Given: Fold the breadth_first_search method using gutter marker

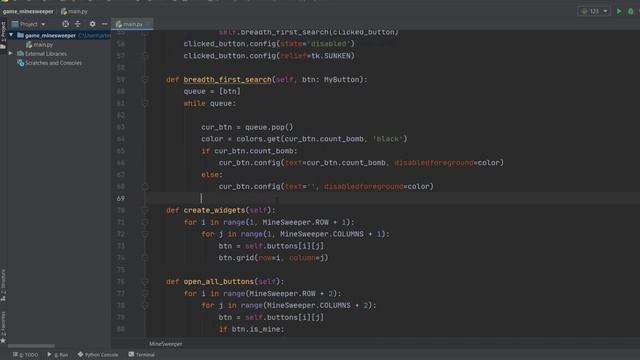Looking at the screenshot, I should tap(145, 80).
